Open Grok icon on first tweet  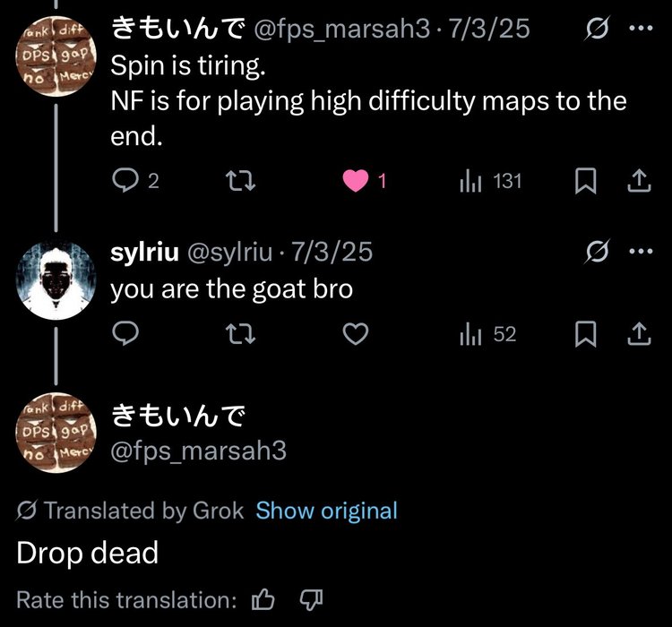point(597,29)
